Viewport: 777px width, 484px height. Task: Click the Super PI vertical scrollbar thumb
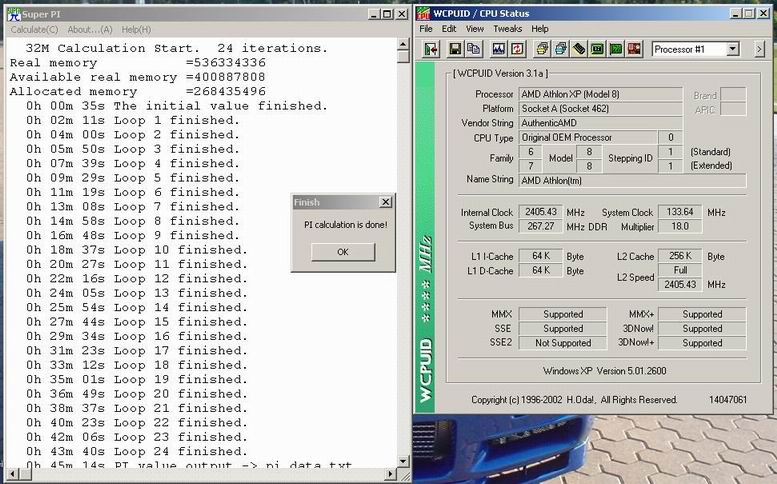point(403,56)
